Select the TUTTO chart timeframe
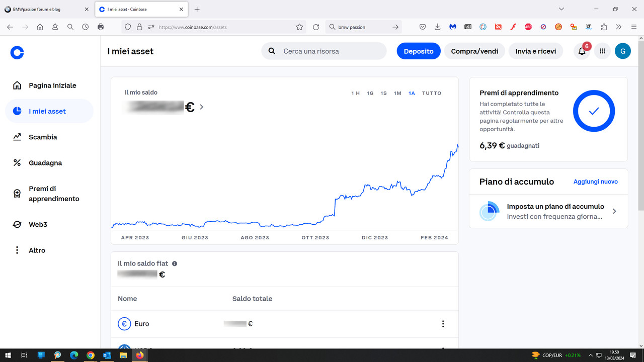 [432, 93]
